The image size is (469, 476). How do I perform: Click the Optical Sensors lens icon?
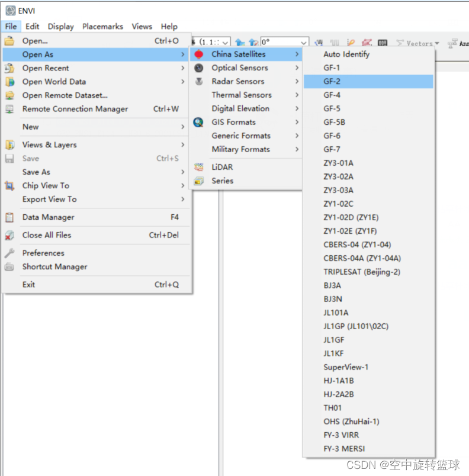[x=199, y=67]
